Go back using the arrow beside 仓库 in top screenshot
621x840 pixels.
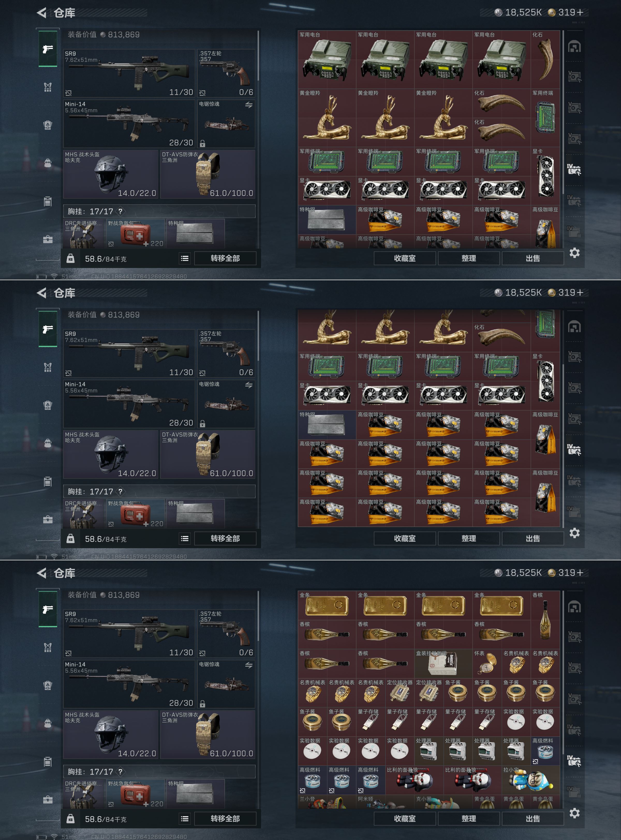[x=42, y=13]
